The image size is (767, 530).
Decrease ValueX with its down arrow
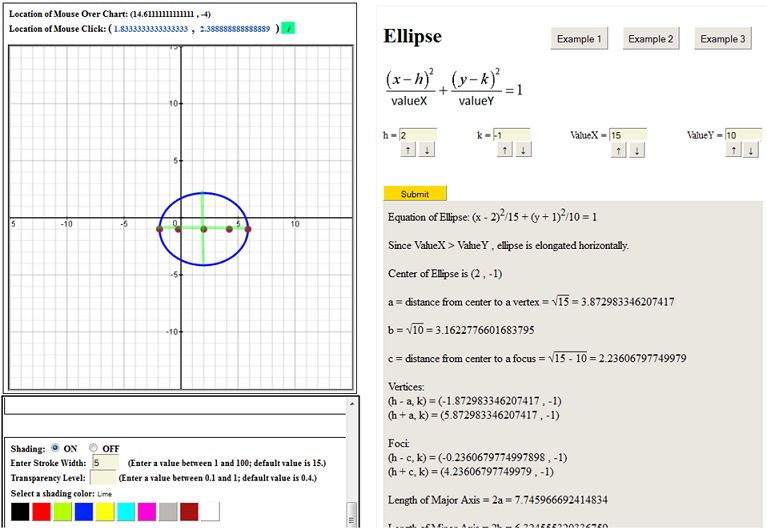[x=637, y=150]
